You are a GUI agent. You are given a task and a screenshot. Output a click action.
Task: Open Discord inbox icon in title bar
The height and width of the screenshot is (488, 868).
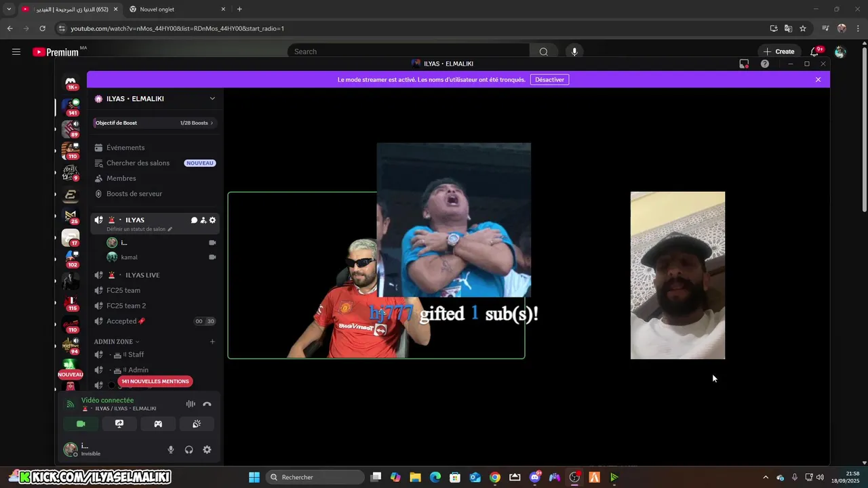pos(744,64)
